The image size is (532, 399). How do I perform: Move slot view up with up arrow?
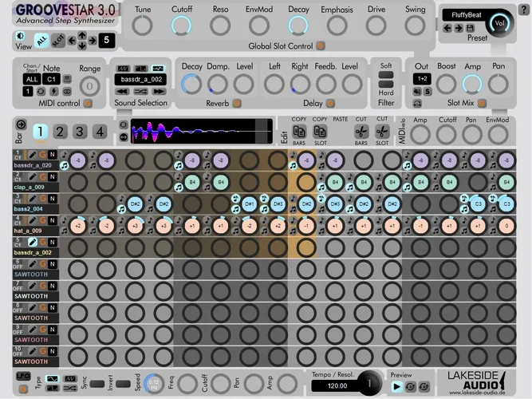[x=82, y=35]
